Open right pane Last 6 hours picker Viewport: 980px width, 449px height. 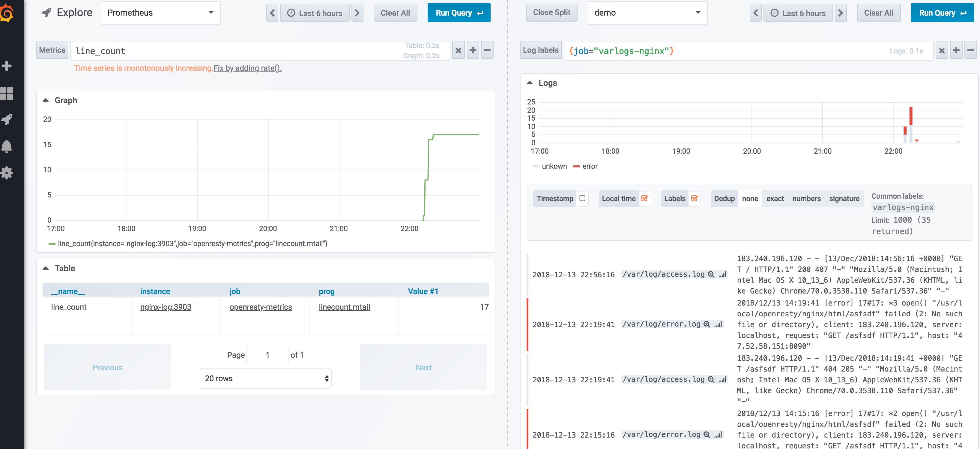coord(798,13)
